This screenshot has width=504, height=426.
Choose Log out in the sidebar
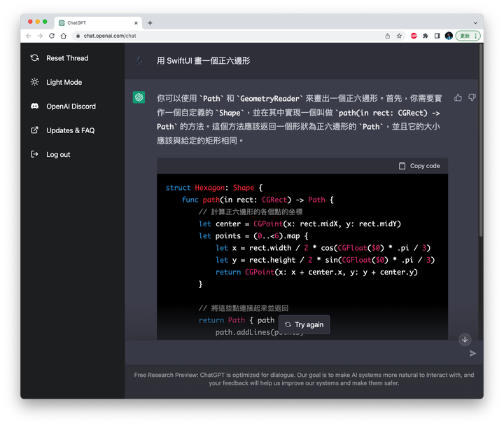50,154
